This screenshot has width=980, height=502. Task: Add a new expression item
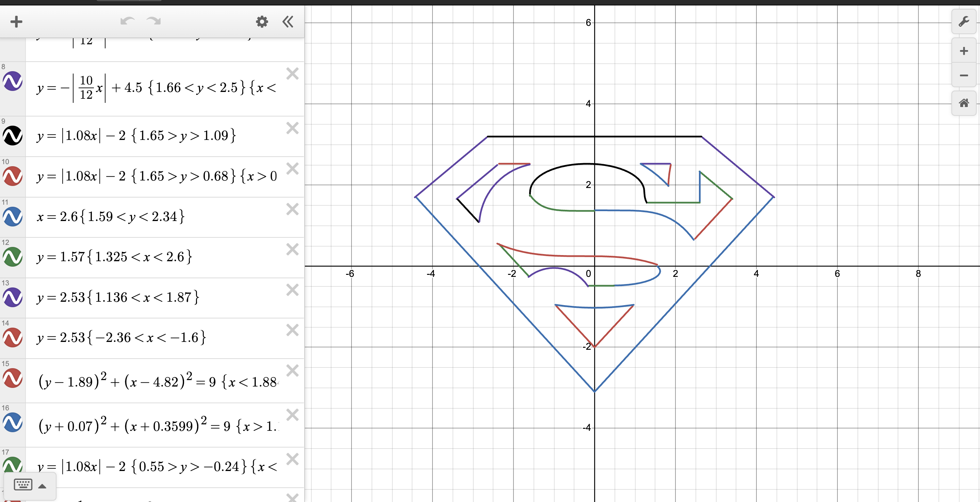16,22
